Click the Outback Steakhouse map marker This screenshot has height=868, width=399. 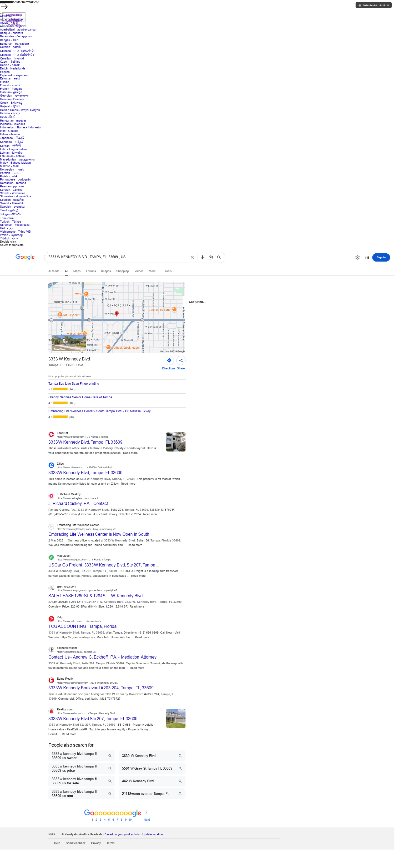[108, 347]
